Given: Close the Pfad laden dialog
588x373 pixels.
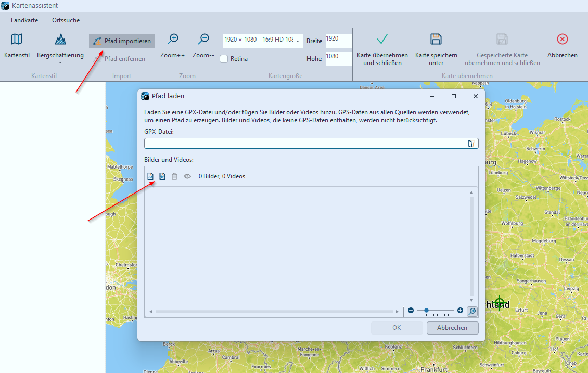Looking at the screenshot, I should [476, 96].
